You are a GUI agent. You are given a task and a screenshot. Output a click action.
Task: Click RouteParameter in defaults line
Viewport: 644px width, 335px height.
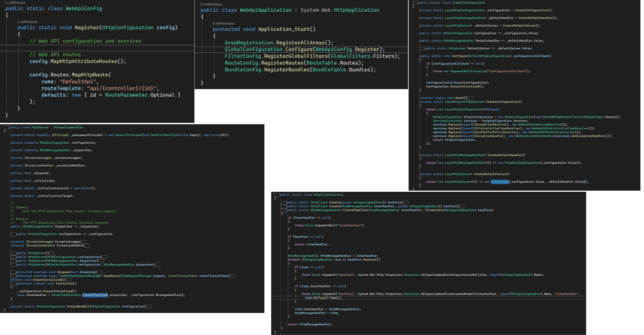(x=126, y=95)
